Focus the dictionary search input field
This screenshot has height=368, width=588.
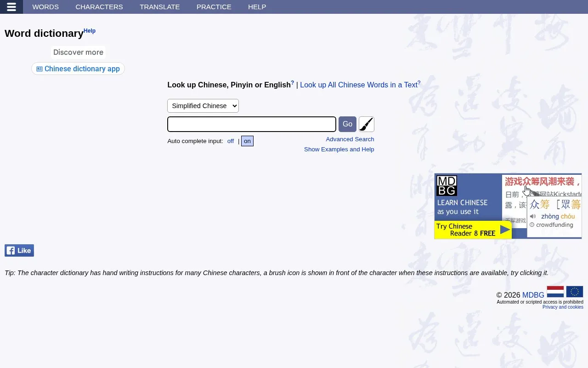(x=252, y=124)
